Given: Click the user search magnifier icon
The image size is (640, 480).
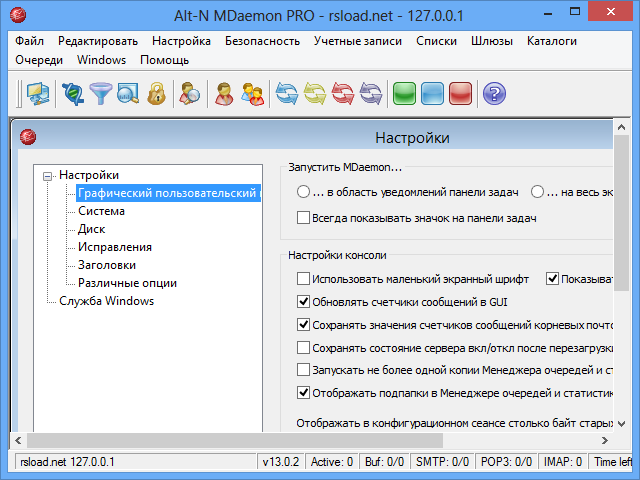Looking at the screenshot, I should [x=189, y=94].
